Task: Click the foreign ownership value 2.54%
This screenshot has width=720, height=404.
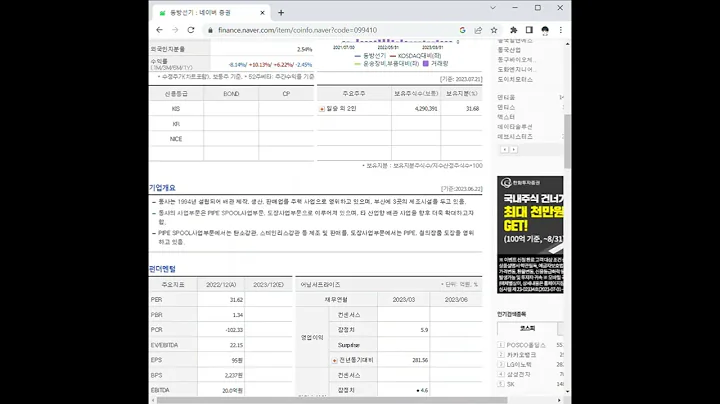Action: point(304,49)
